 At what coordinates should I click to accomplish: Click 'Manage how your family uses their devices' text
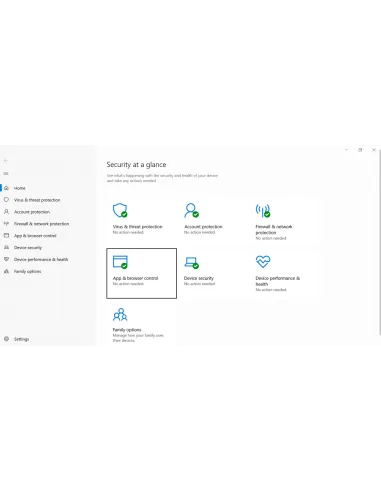[138, 338]
